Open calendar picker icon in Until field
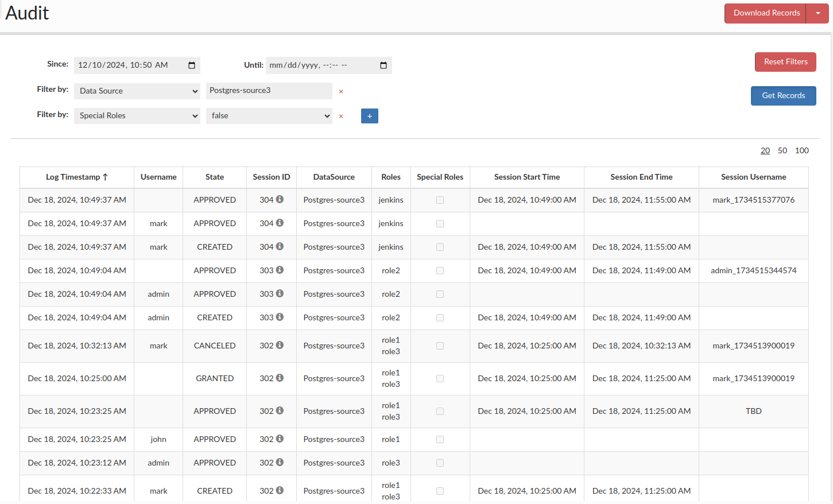The height and width of the screenshot is (504, 833). (x=383, y=65)
